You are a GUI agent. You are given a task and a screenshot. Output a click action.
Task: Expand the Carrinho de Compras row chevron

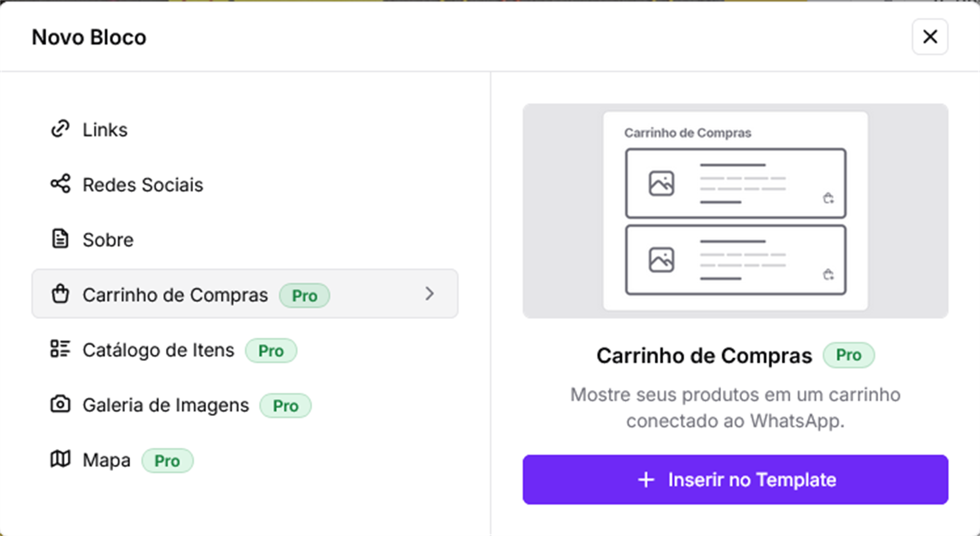[429, 294]
